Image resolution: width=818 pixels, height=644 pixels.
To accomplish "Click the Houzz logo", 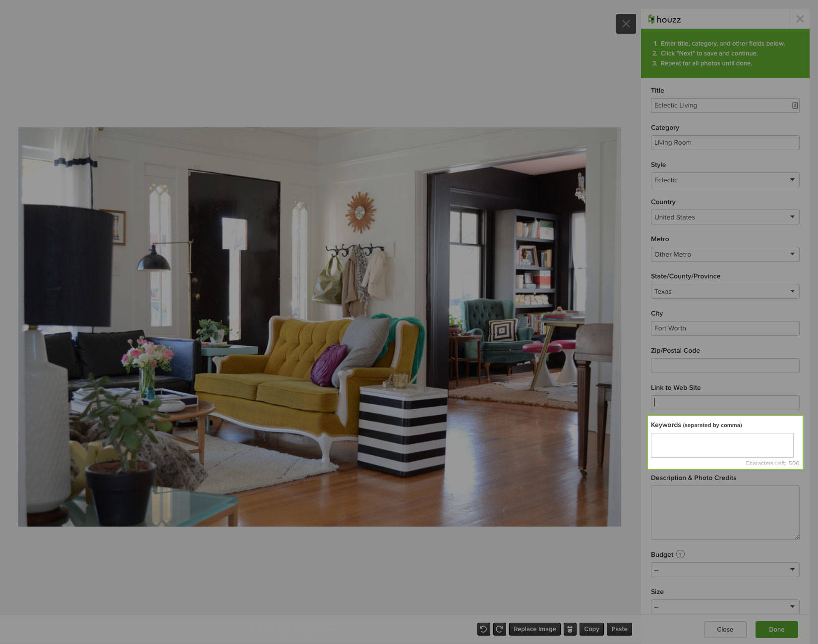I will click(664, 19).
